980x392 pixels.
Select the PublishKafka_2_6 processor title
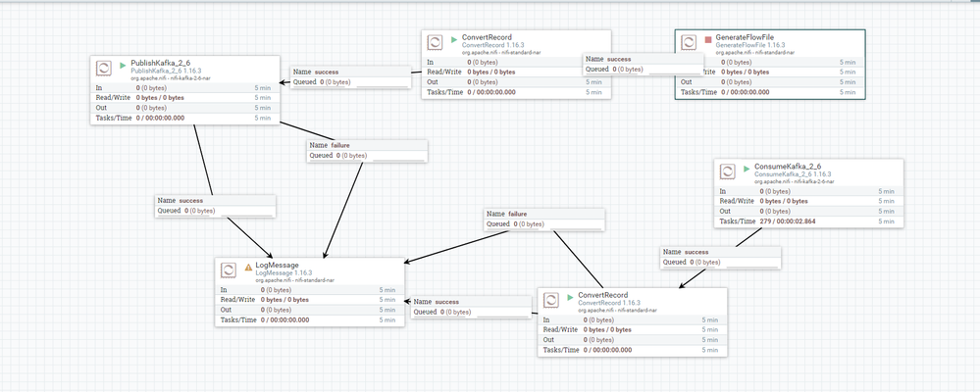pyautogui.click(x=161, y=63)
